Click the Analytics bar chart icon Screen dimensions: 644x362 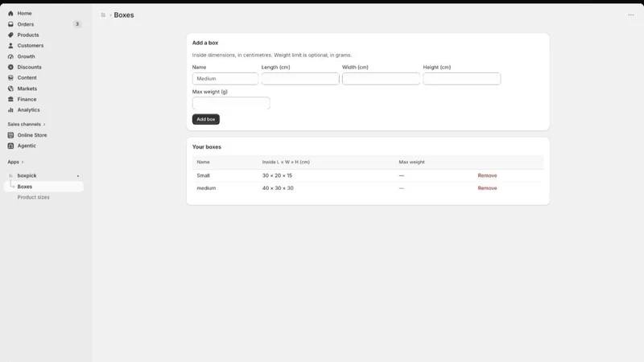[x=10, y=109]
